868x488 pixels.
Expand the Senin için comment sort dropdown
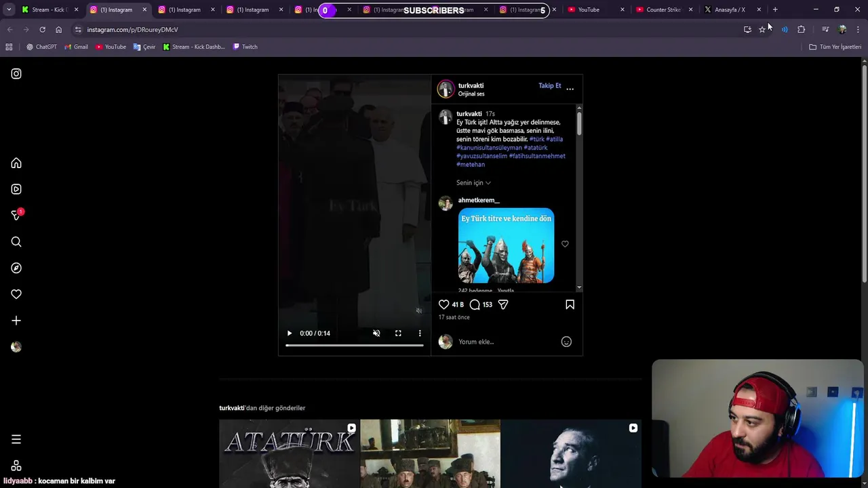click(x=473, y=183)
